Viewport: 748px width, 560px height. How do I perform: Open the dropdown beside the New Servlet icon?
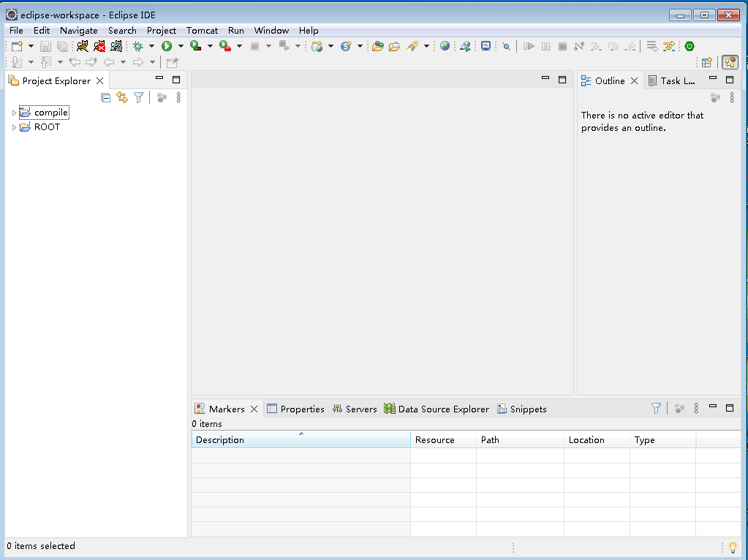tap(360, 46)
